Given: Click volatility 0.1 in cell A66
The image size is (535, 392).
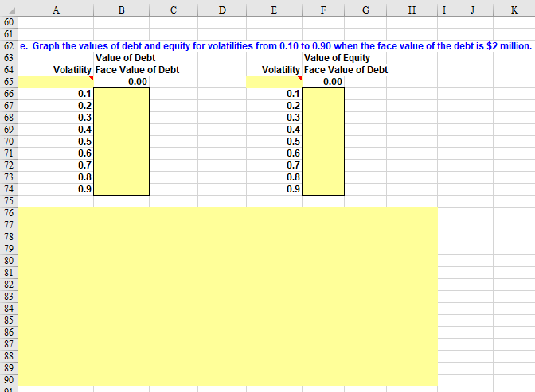Looking at the screenshot, I should [x=56, y=94].
